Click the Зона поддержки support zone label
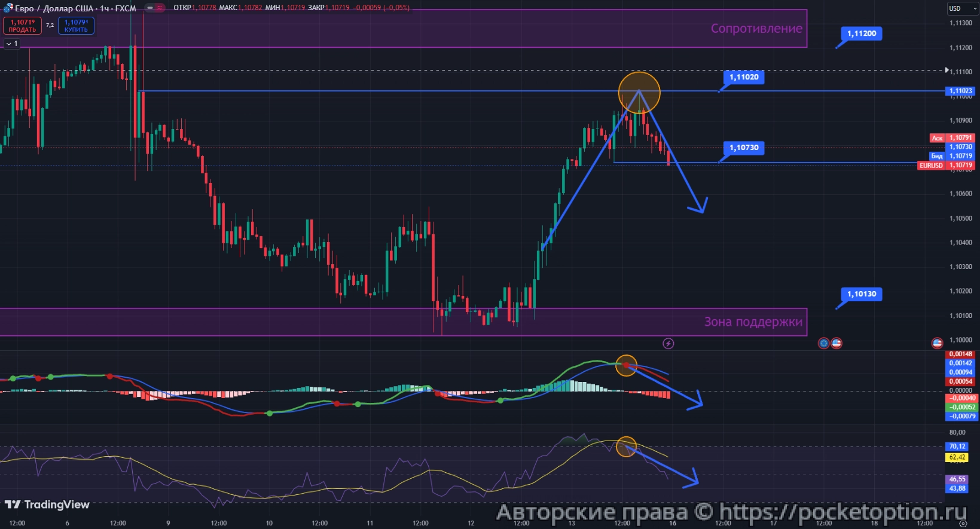The height and width of the screenshot is (529, 980). point(753,322)
